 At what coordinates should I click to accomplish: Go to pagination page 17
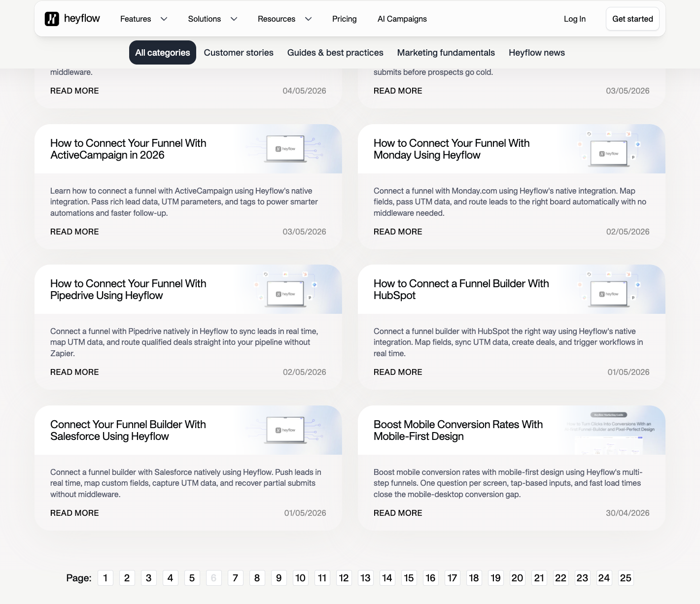(x=453, y=578)
